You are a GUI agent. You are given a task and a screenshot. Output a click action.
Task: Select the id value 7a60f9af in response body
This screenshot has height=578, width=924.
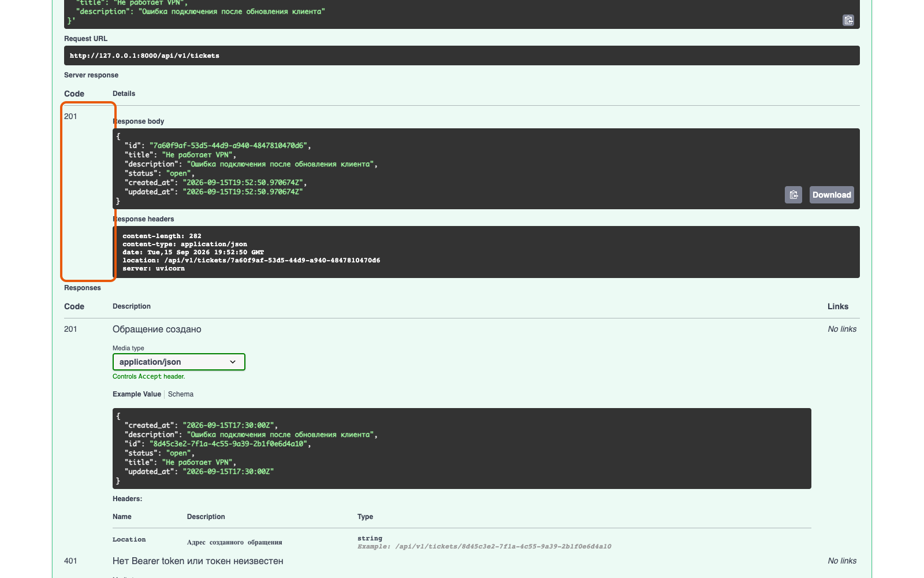point(230,146)
